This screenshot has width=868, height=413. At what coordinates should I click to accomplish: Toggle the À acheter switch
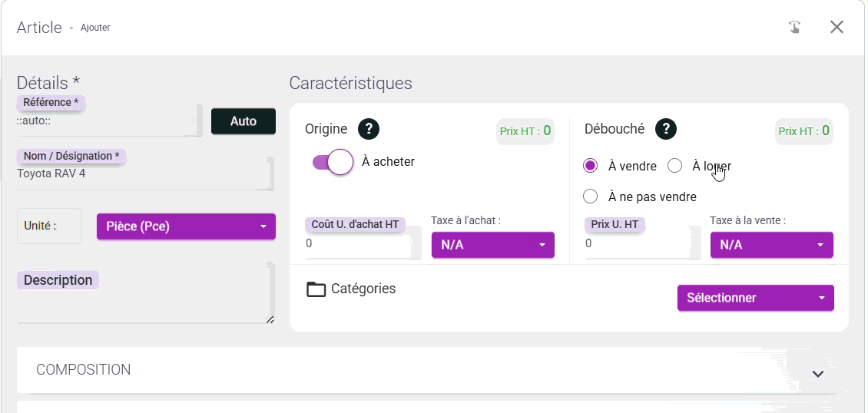pyautogui.click(x=332, y=162)
